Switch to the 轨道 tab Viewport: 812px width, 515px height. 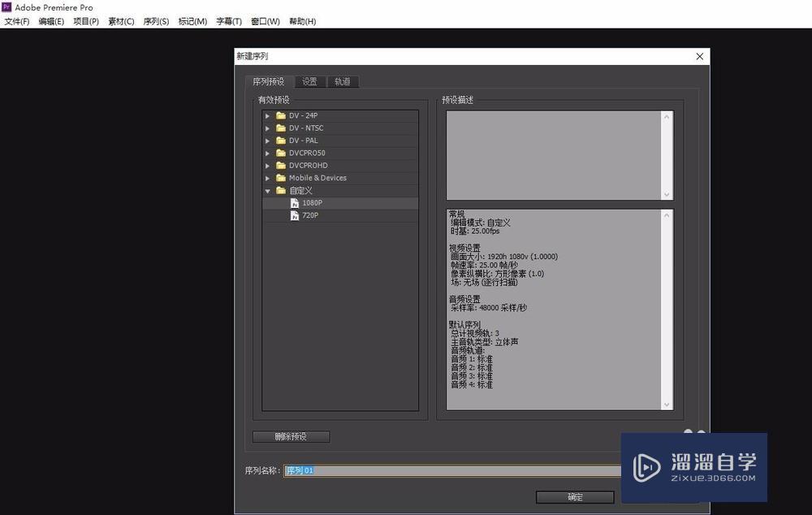[343, 81]
